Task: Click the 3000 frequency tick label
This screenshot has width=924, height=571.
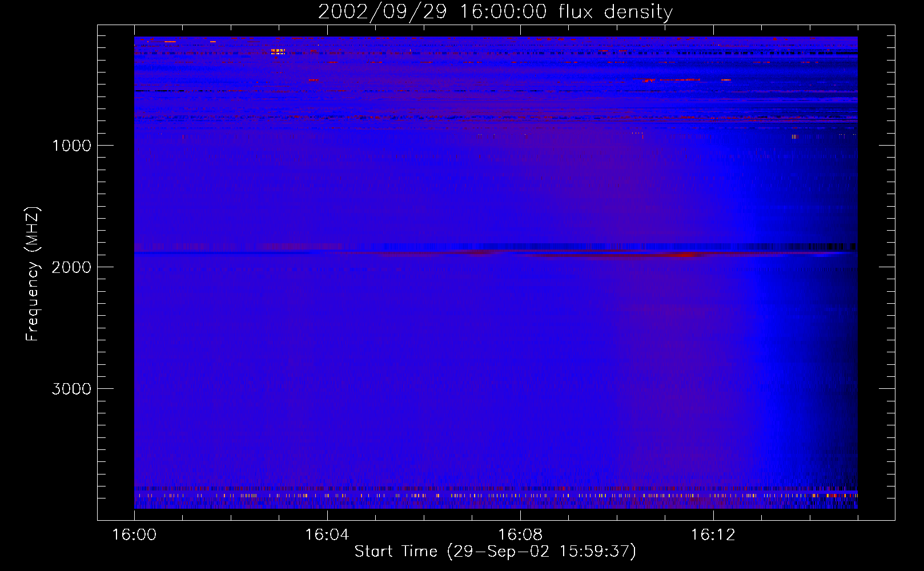Action: (x=71, y=389)
